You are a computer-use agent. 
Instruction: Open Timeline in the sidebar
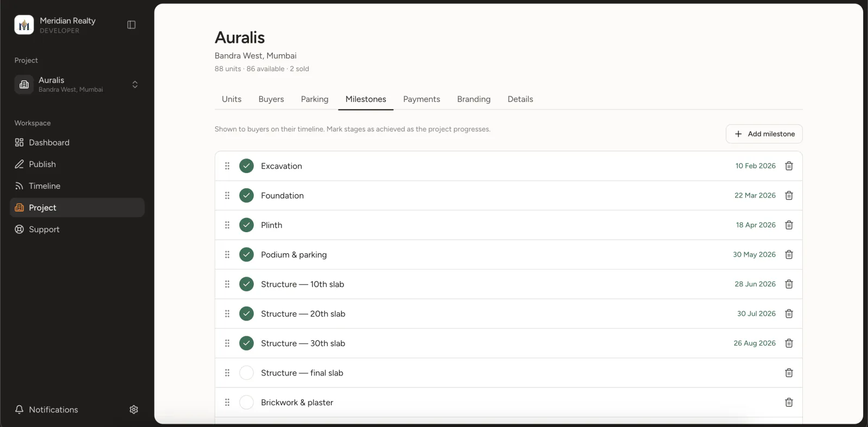click(77, 186)
